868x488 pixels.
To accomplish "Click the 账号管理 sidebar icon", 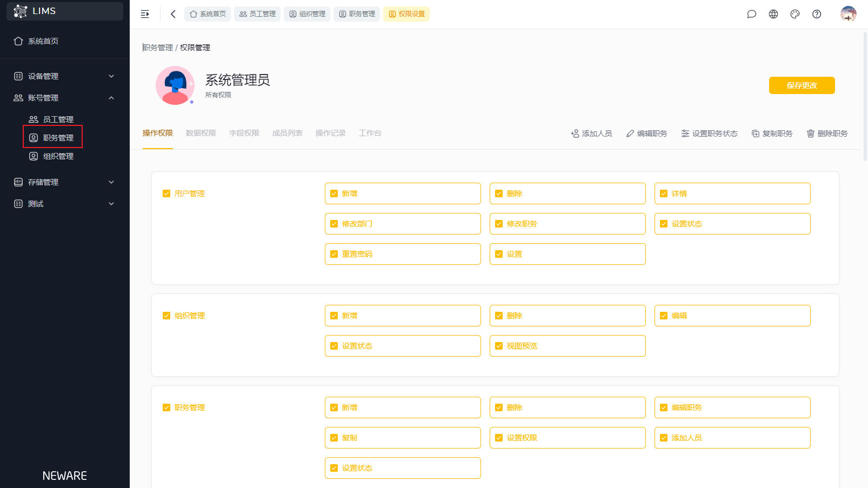I will click(x=18, y=98).
